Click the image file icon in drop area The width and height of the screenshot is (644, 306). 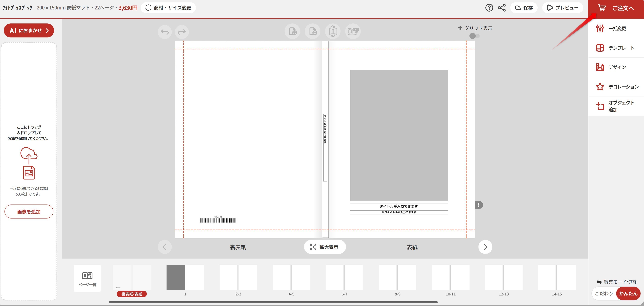click(x=29, y=173)
